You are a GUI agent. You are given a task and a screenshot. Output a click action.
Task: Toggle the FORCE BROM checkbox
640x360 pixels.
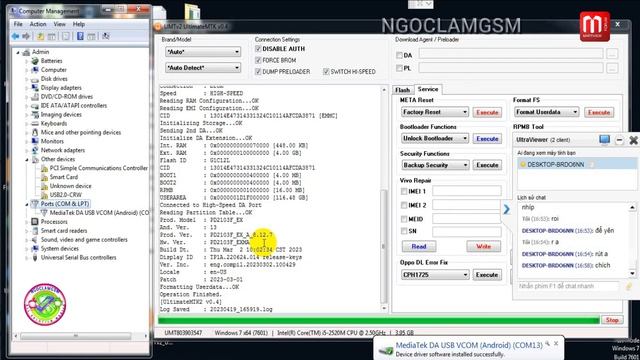258,60
